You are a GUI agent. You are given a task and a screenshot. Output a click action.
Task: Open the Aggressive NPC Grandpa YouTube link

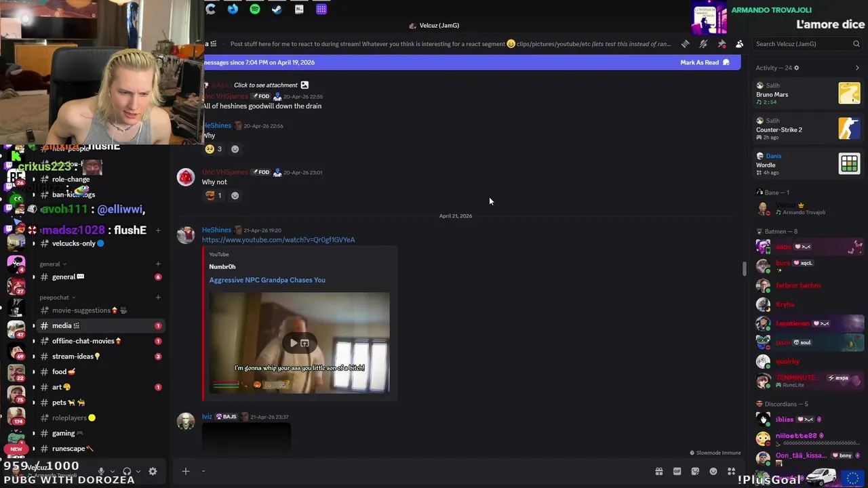(278, 240)
